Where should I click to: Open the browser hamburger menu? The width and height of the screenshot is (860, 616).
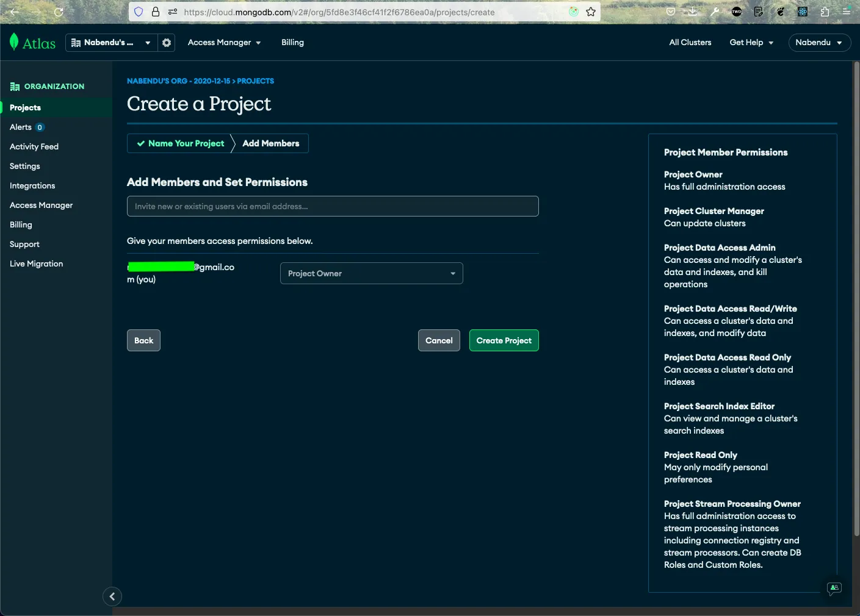847,12
